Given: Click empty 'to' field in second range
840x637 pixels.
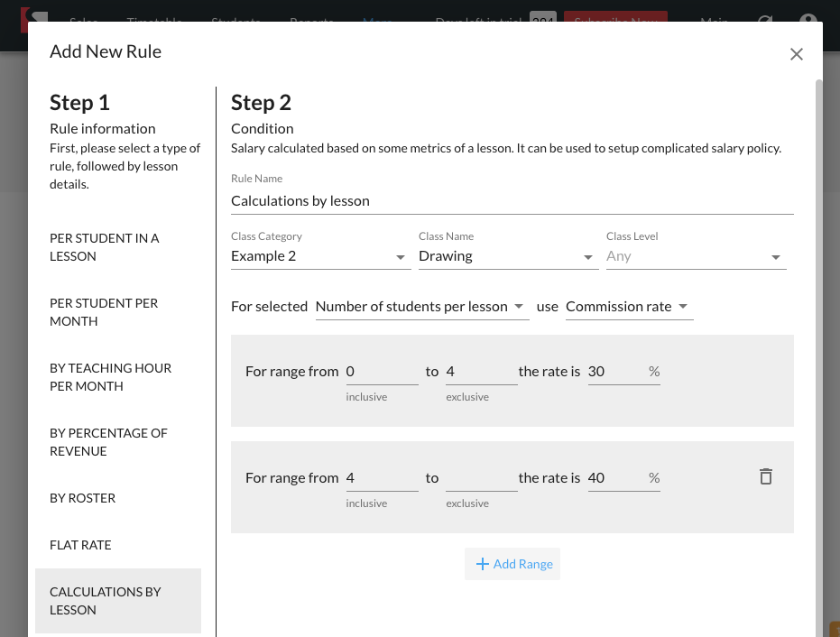Looking at the screenshot, I should coord(481,478).
